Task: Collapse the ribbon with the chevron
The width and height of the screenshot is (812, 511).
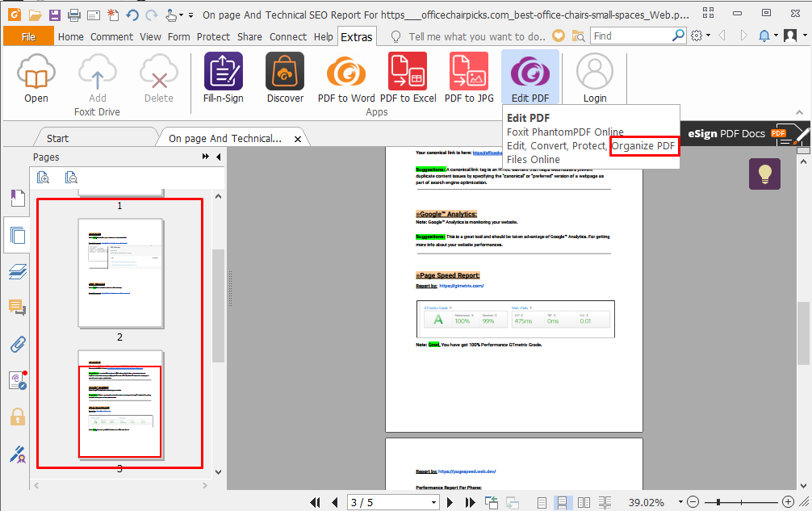Action: click(800, 112)
